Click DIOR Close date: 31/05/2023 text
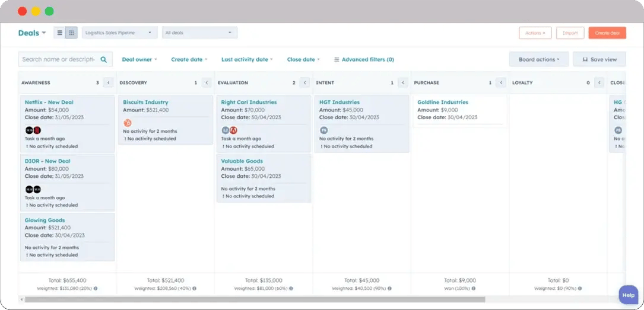This screenshot has height=310, width=644. pos(54,176)
